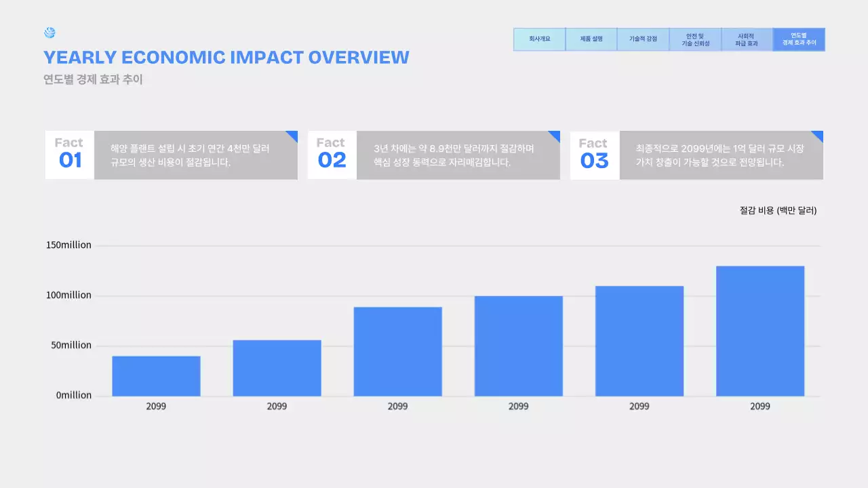868x488 pixels.
Task: Select the Fact 01 description text
Action: point(190,155)
